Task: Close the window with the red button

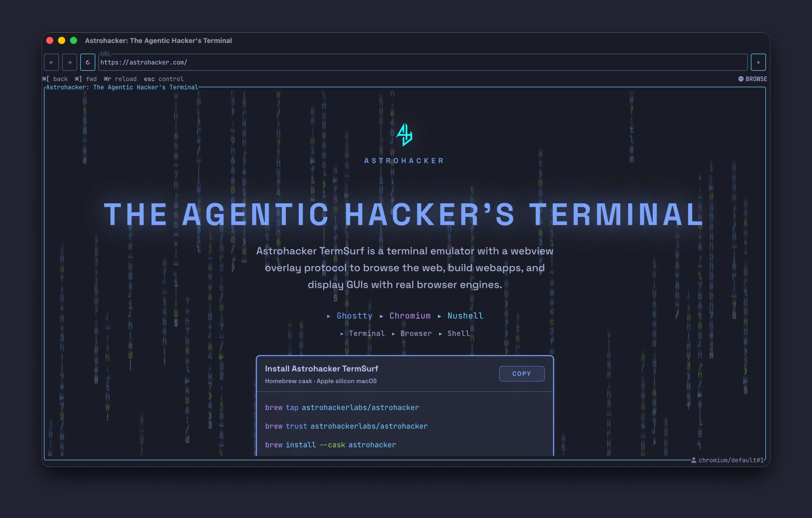Action: pos(50,41)
